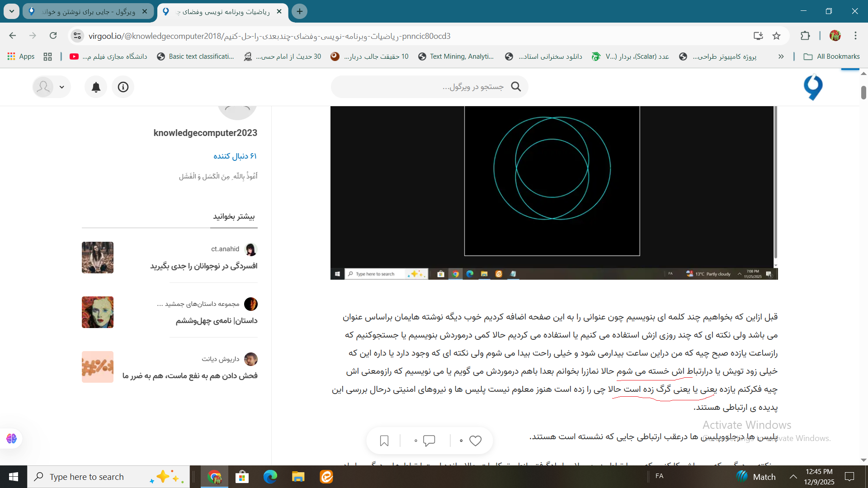
Task: Bookmark page with Chrome star icon
Action: [x=777, y=36]
